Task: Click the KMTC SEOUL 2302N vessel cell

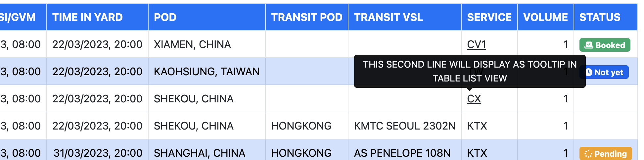Action: tap(404, 126)
